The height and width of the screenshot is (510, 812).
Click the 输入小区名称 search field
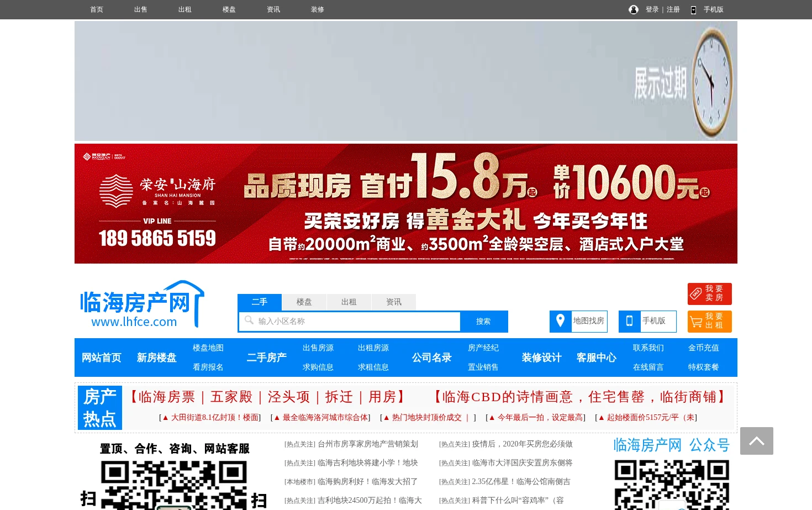point(350,321)
